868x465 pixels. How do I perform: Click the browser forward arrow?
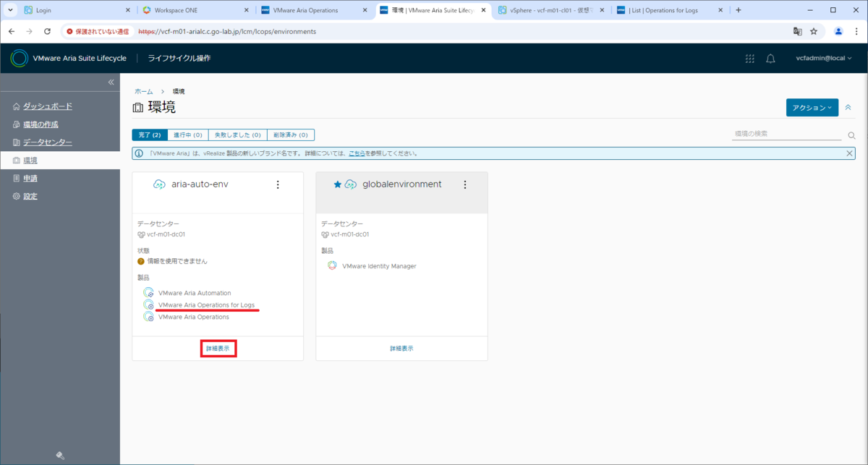pos(30,32)
